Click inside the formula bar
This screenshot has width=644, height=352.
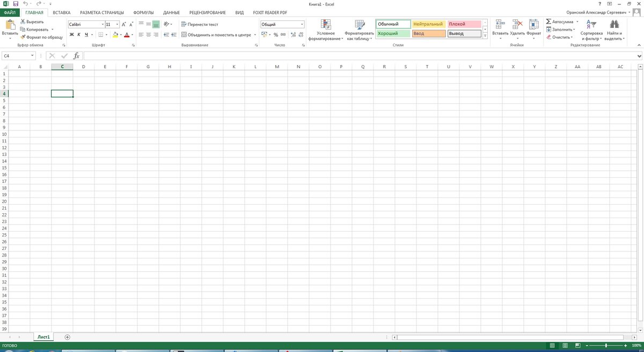(360, 55)
